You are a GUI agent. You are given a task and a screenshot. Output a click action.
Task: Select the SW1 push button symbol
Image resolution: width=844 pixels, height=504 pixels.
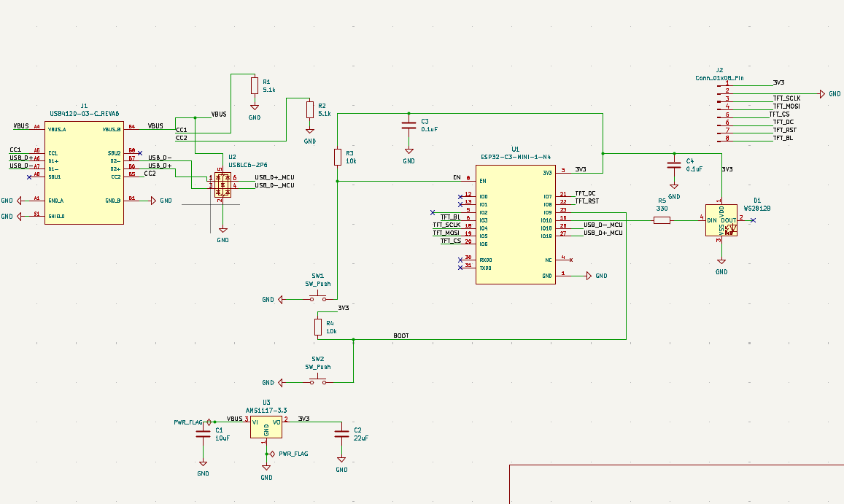(x=317, y=298)
